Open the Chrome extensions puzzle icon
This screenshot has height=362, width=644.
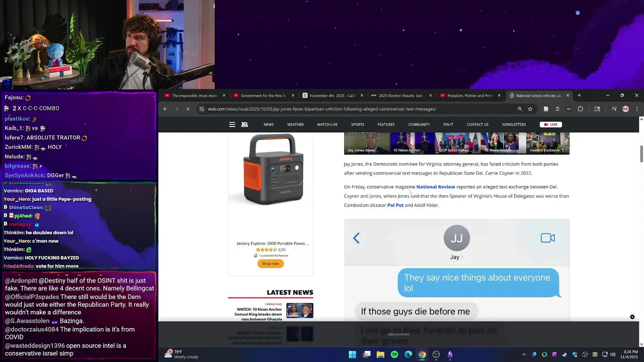click(580, 109)
